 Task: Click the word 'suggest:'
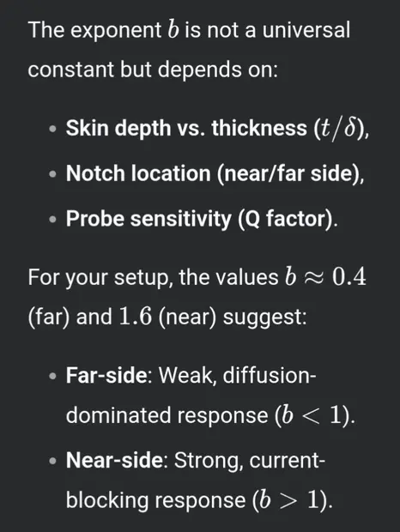(x=265, y=317)
